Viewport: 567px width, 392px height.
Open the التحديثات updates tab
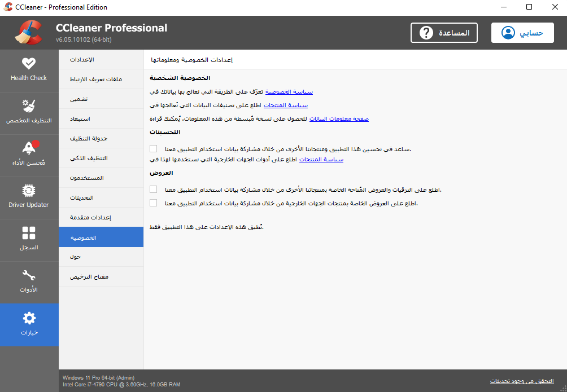pyautogui.click(x=101, y=197)
